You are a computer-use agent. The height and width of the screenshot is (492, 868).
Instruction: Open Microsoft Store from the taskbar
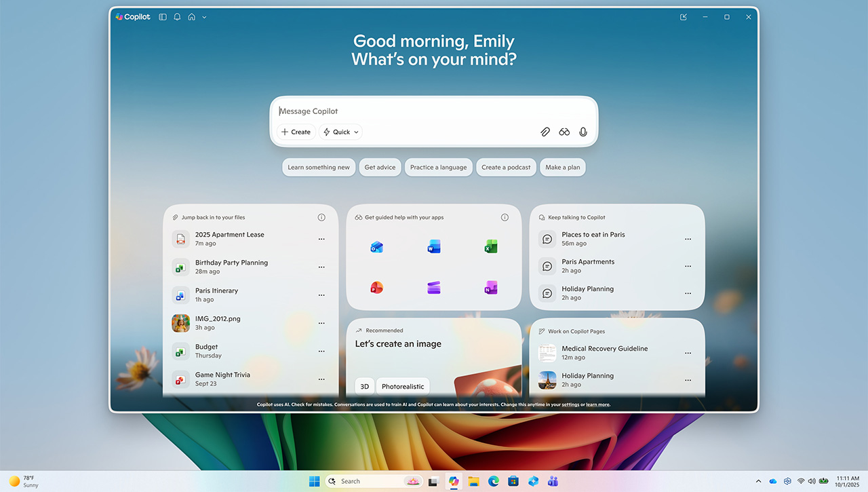click(513, 481)
